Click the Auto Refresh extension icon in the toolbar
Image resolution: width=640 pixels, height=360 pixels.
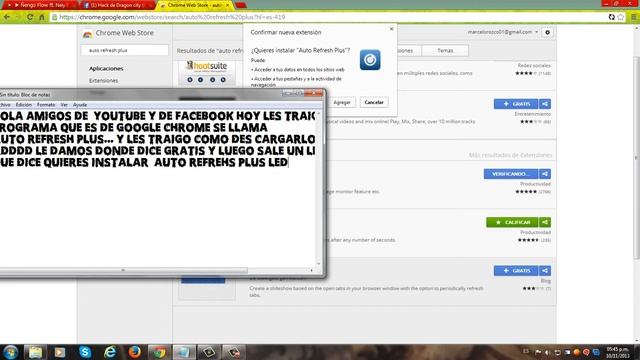(x=611, y=17)
